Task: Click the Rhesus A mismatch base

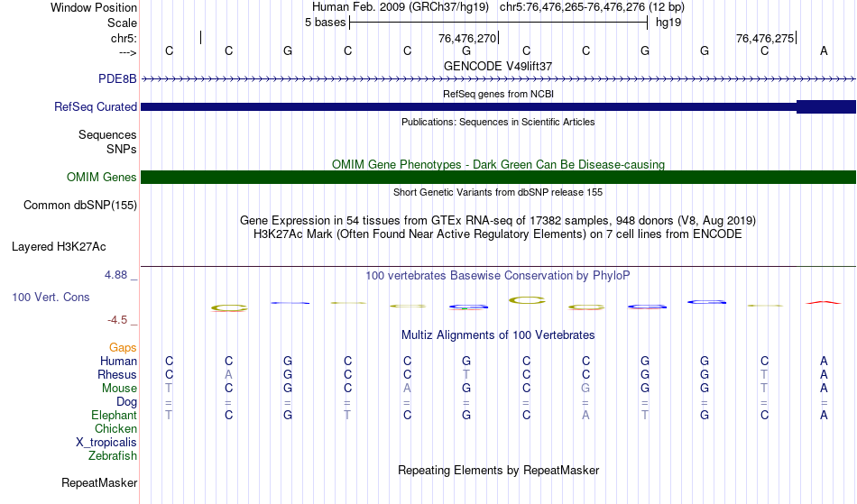Action: (228, 374)
